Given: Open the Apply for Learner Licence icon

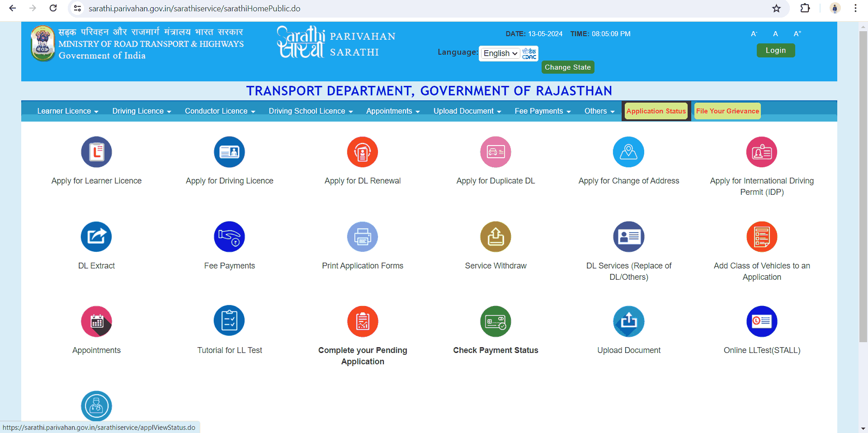Looking at the screenshot, I should pyautogui.click(x=96, y=152).
